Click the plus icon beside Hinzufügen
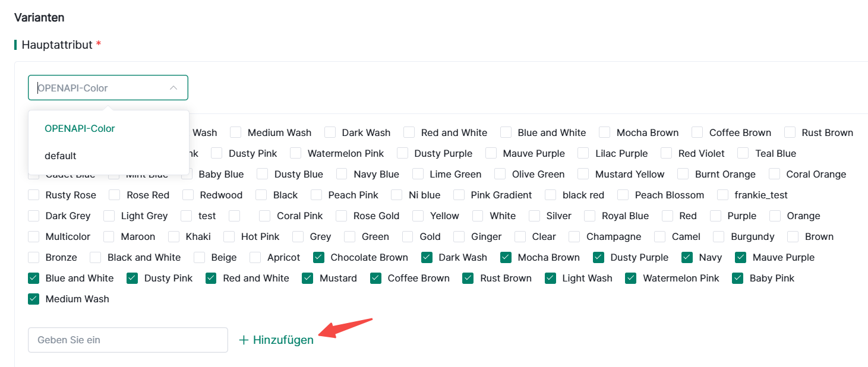The image size is (868, 367). pyautogui.click(x=243, y=340)
